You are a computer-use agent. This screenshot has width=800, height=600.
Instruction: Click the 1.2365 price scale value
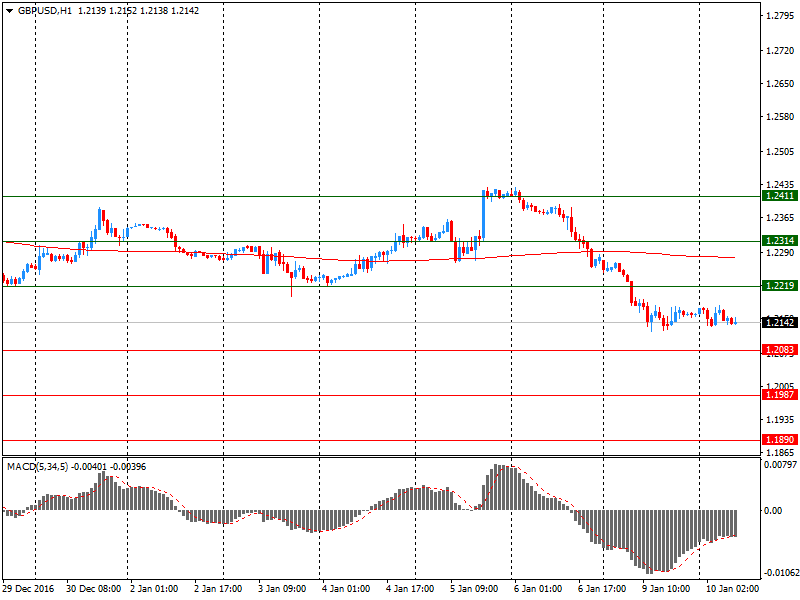(x=780, y=218)
